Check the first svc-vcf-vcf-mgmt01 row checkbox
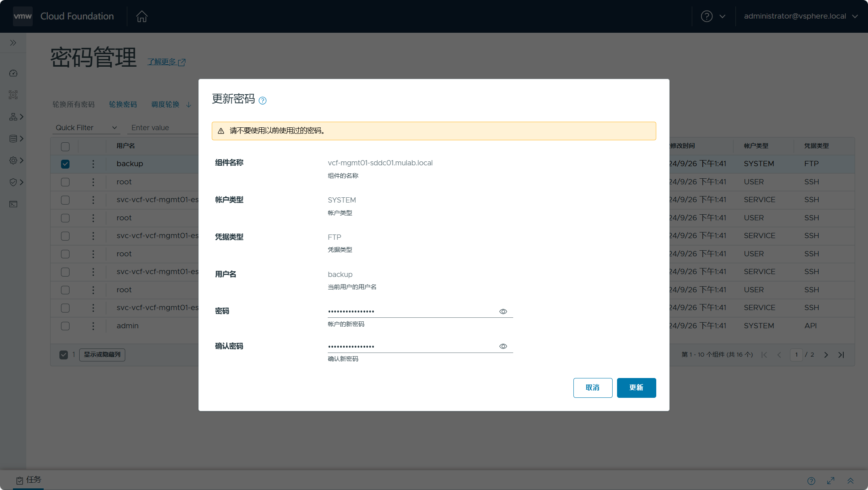Screen dimensions: 868x490 pyautogui.click(x=65, y=200)
